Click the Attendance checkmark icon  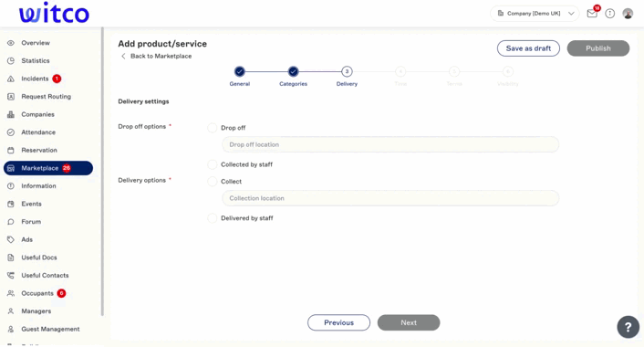click(11, 132)
